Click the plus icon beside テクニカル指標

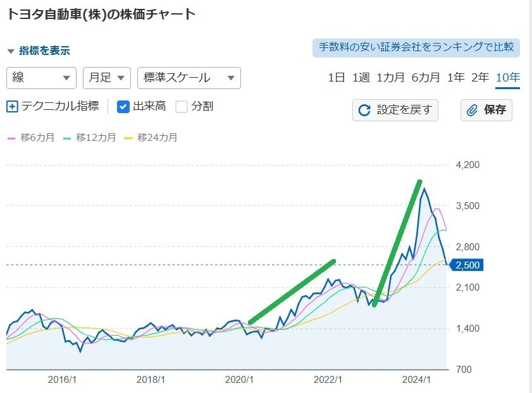13,107
